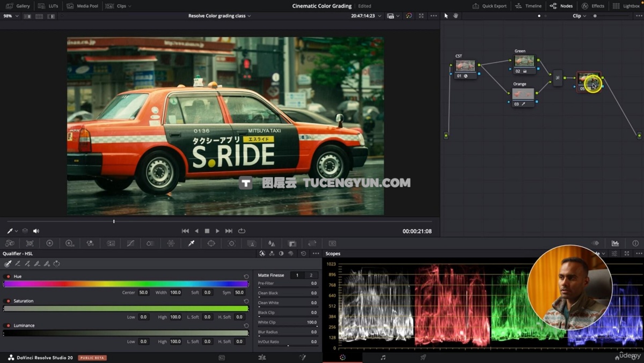Open the Curves palette

(130, 243)
